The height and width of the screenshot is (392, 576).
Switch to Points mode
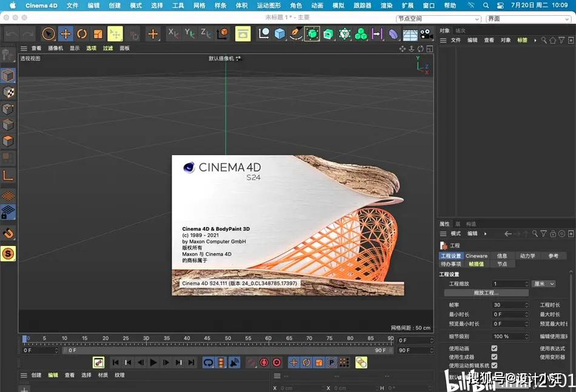[8, 108]
